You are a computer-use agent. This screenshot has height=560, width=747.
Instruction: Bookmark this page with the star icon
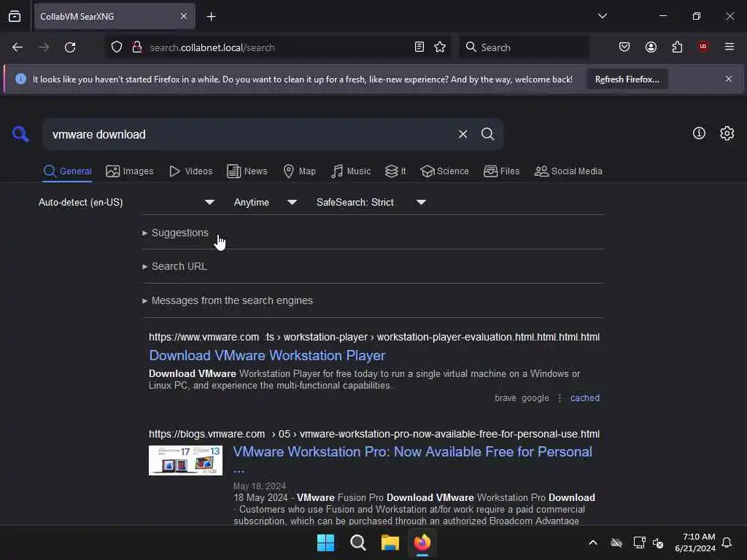coord(440,47)
